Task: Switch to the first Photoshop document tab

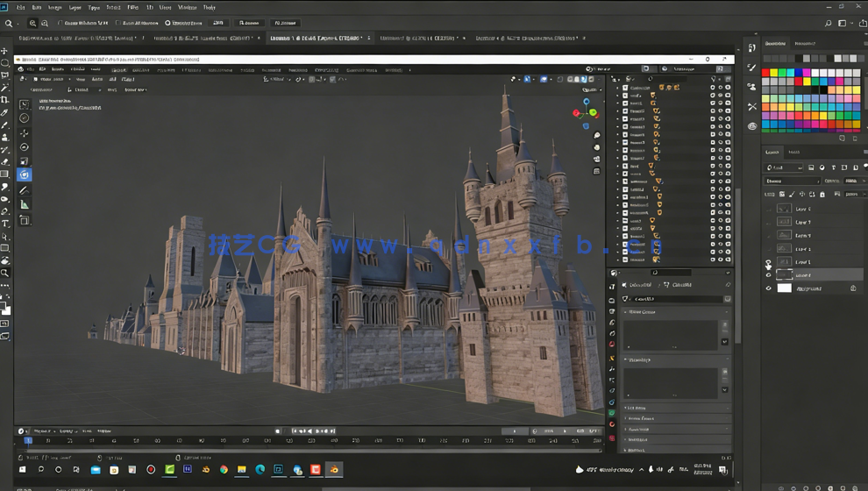Action: [x=77, y=39]
